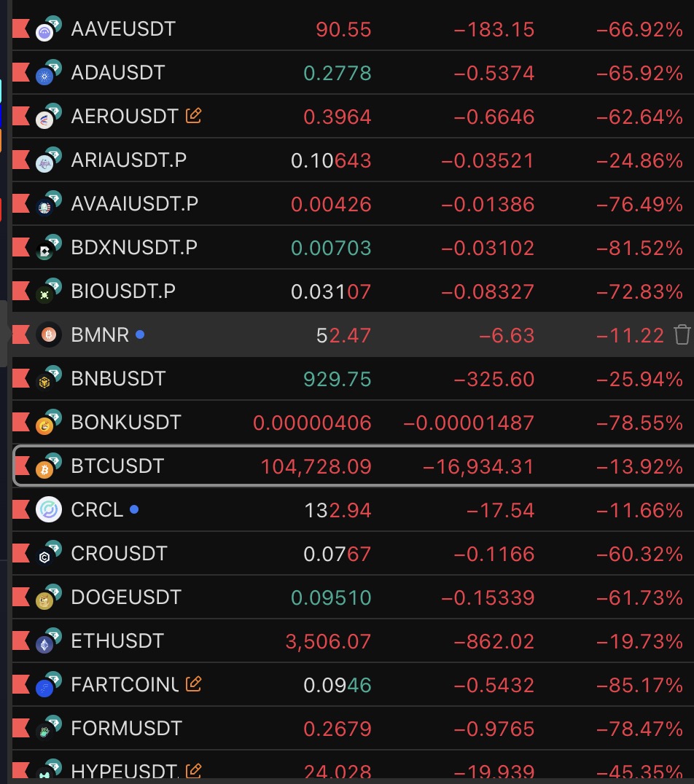Click the Ethereum logo on ETHUSDT row
Image resolution: width=694 pixels, height=784 pixels.
(x=46, y=643)
